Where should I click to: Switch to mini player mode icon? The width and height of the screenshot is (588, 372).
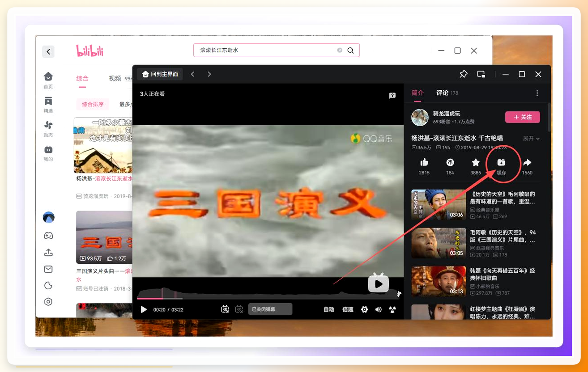[x=481, y=74]
